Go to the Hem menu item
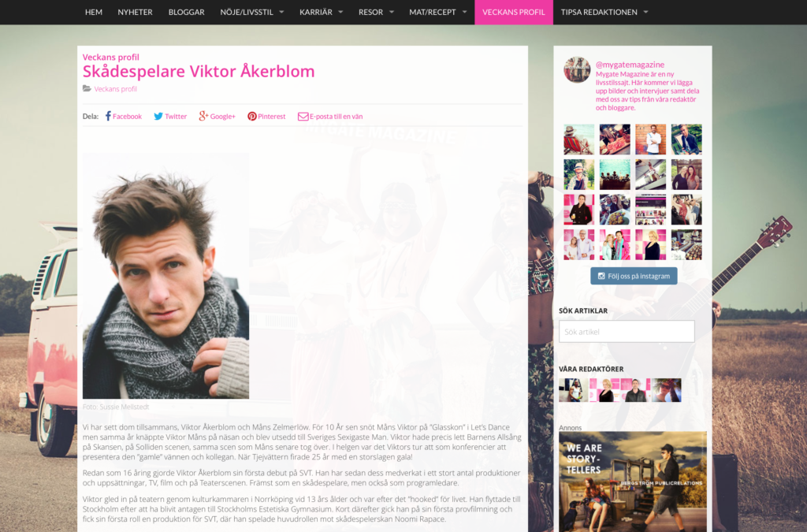The height and width of the screenshot is (532, 807). click(94, 12)
